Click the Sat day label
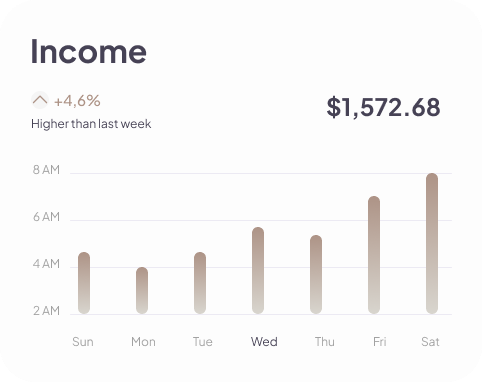 pyautogui.click(x=430, y=342)
